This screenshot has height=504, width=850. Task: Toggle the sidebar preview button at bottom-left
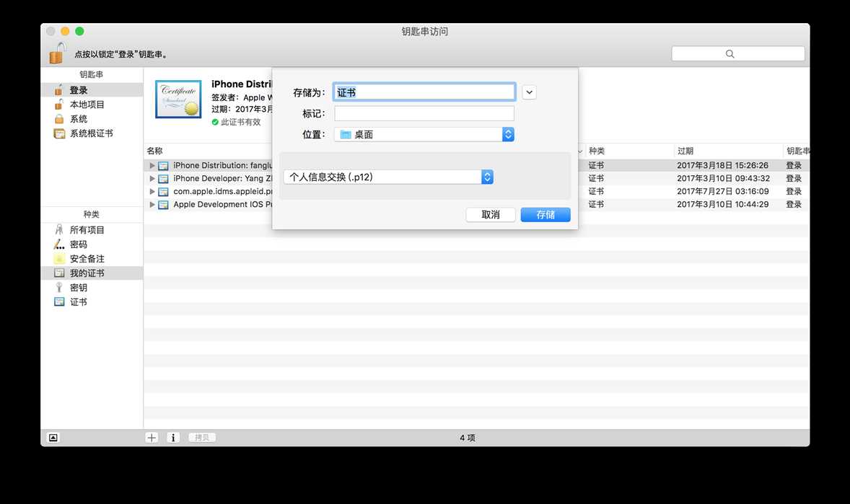click(53, 438)
